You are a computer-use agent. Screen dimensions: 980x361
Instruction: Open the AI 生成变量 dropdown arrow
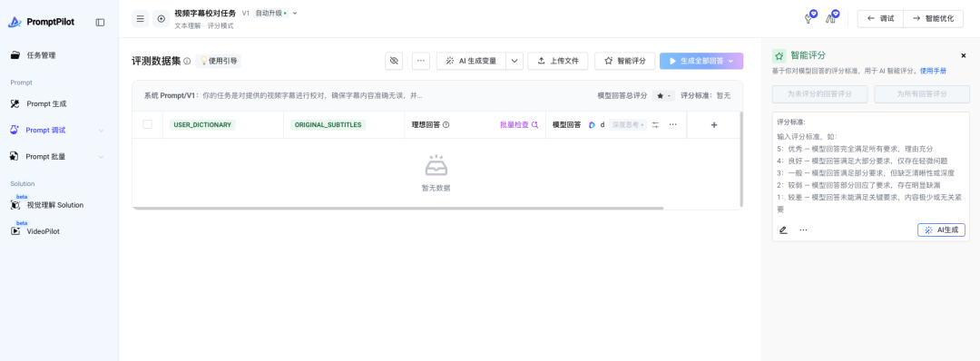click(514, 61)
